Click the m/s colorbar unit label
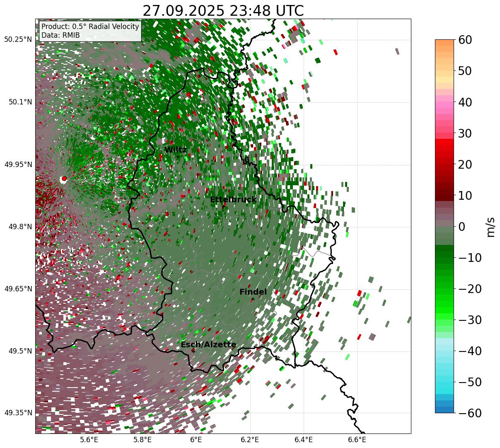 tap(490, 227)
